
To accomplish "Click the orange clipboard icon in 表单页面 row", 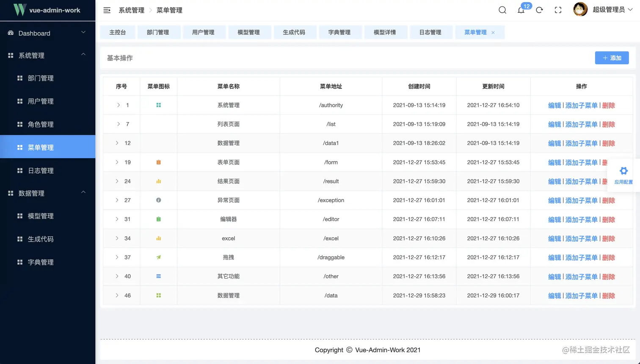I will 158,162.
